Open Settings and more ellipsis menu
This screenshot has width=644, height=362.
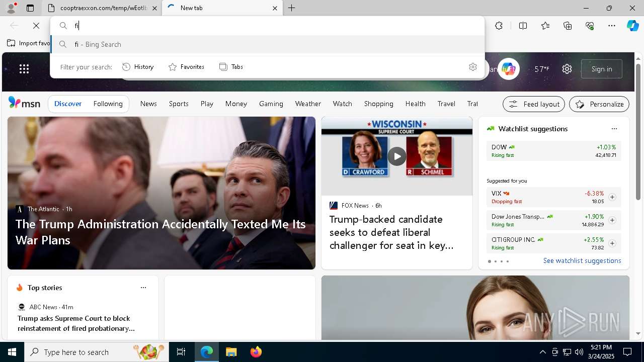click(612, 26)
